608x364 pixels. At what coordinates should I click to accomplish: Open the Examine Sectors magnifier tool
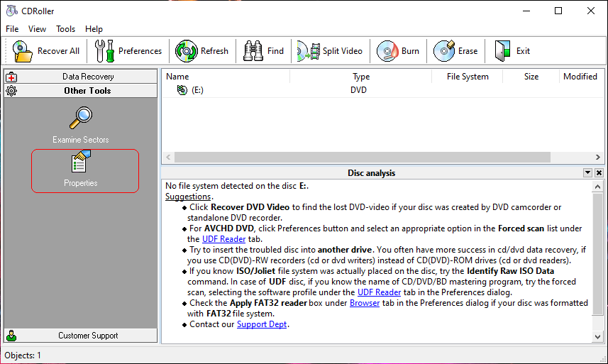[x=81, y=125]
